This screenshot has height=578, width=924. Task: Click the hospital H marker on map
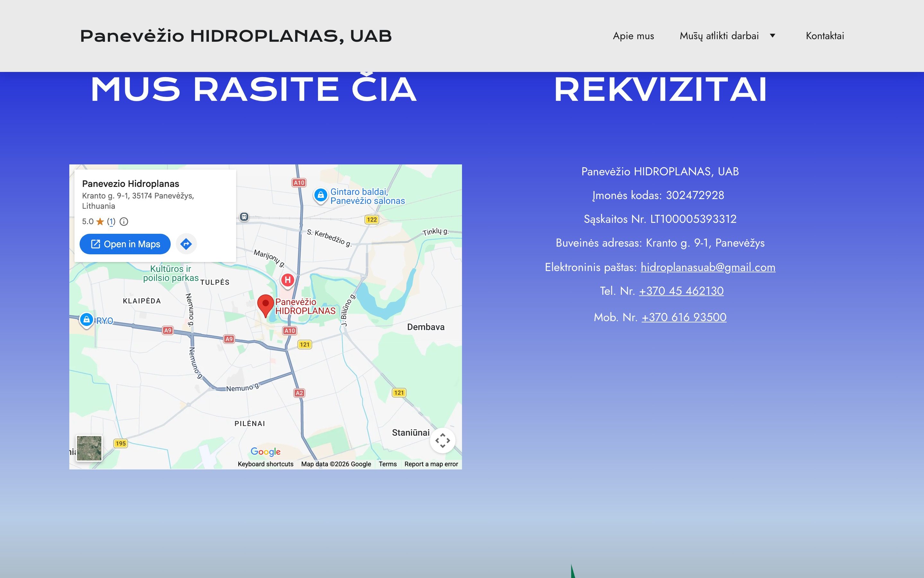pyautogui.click(x=287, y=280)
